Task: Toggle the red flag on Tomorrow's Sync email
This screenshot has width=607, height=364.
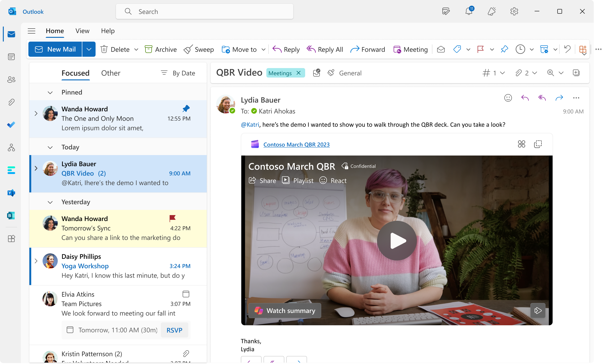Action: click(172, 218)
